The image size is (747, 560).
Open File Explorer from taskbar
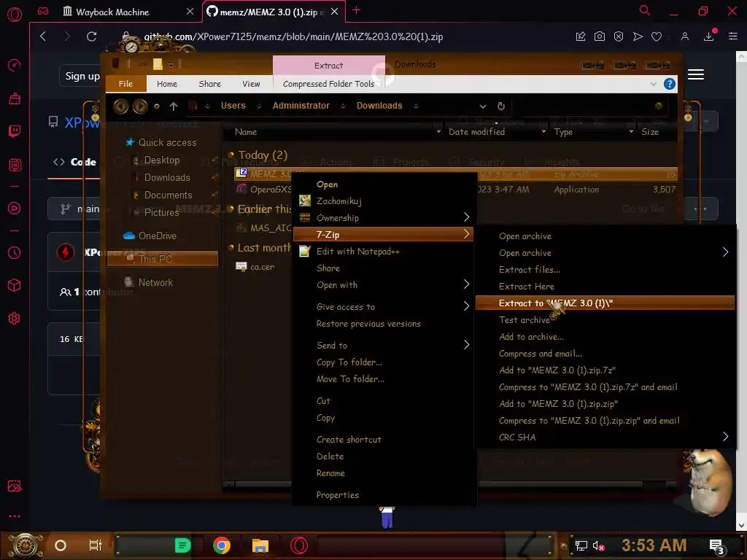pos(260,545)
